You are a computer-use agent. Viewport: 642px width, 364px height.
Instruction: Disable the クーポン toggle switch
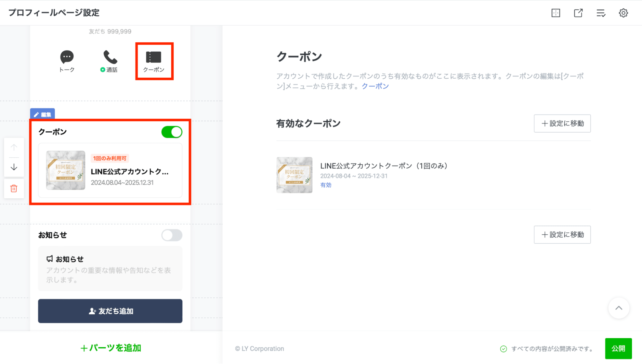point(172,132)
